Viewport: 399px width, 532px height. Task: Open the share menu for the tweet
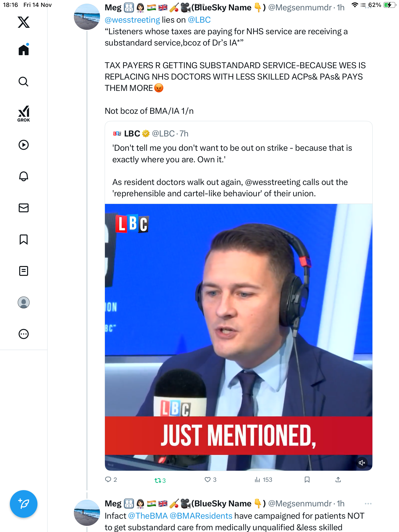click(x=338, y=480)
